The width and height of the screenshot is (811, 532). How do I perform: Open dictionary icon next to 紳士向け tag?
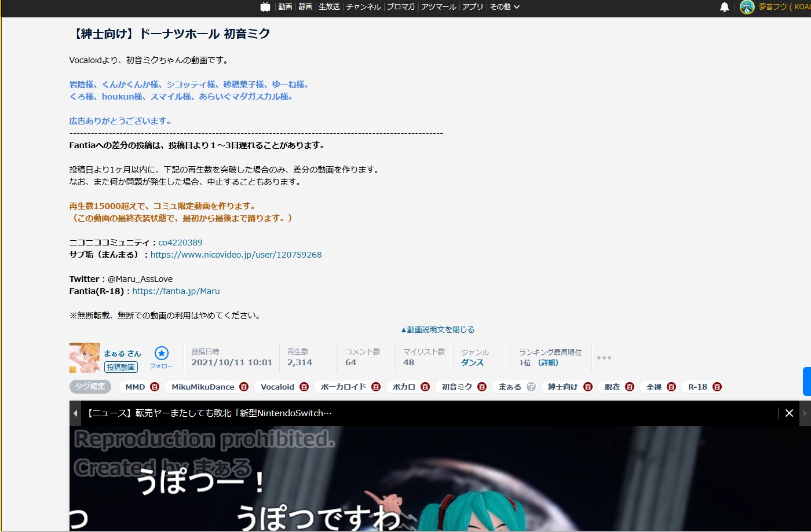click(588, 387)
